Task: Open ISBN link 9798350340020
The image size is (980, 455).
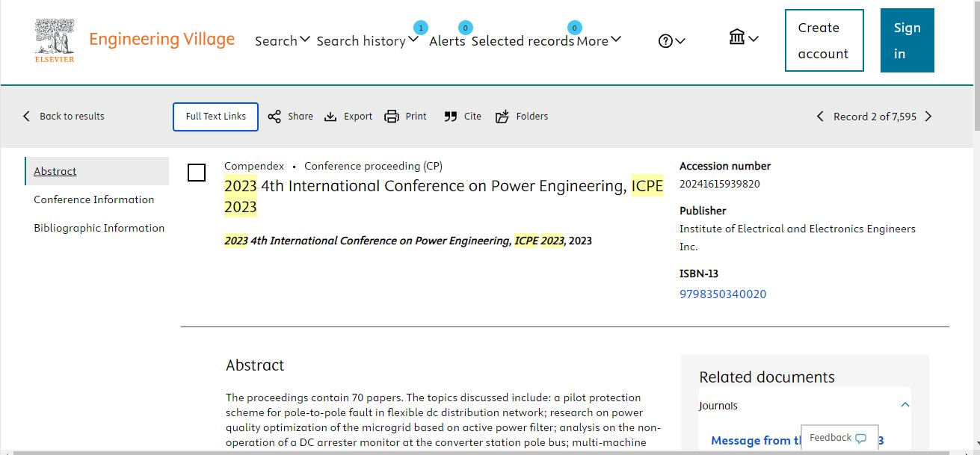Action: point(722,294)
